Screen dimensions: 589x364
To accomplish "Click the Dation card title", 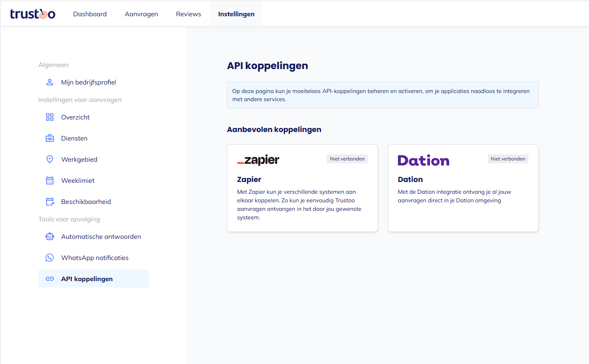I will tap(410, 180).
